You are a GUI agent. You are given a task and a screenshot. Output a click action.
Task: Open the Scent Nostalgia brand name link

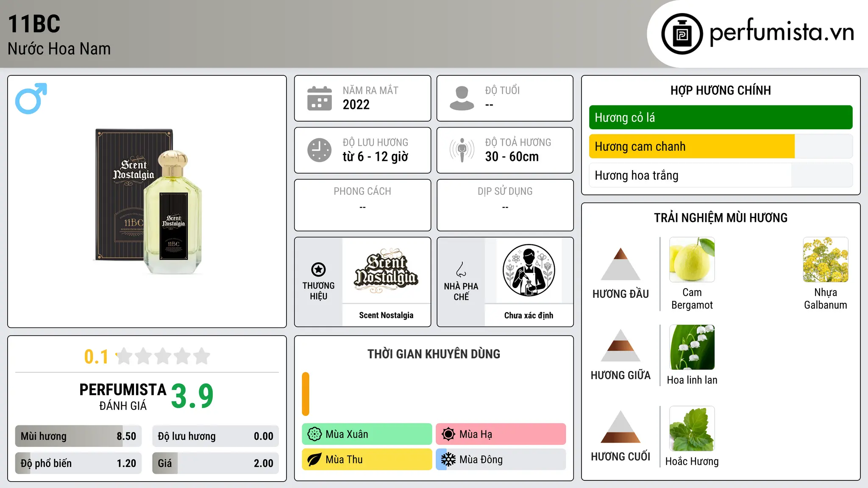(386, 315)
